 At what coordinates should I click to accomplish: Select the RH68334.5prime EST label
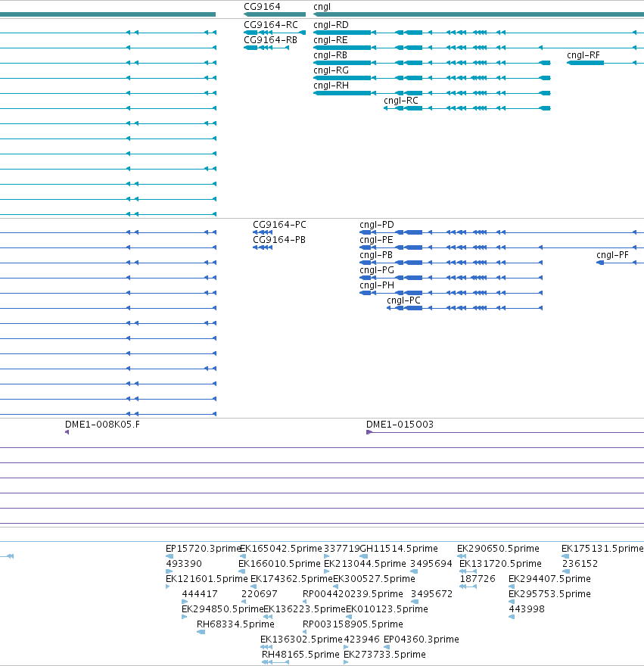(x=235, y=624)
